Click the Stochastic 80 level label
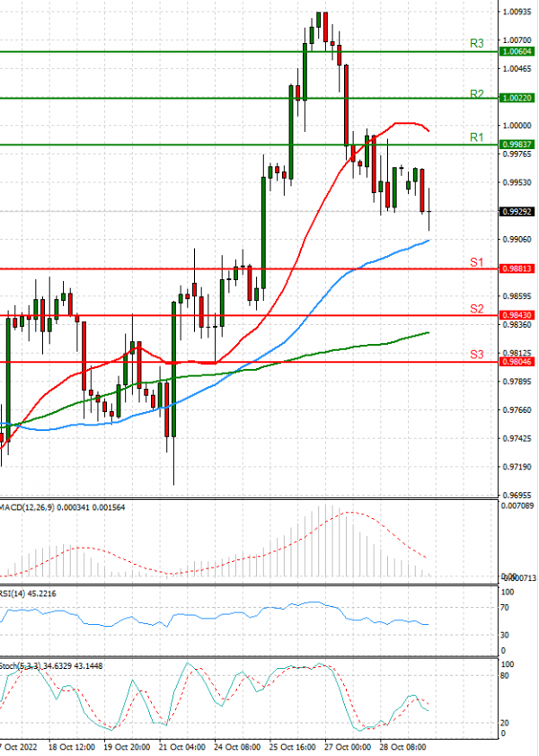 tap(505, 676)
